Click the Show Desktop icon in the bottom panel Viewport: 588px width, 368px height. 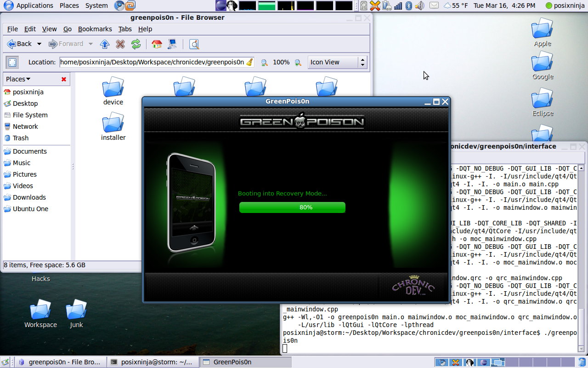(6, 362)
